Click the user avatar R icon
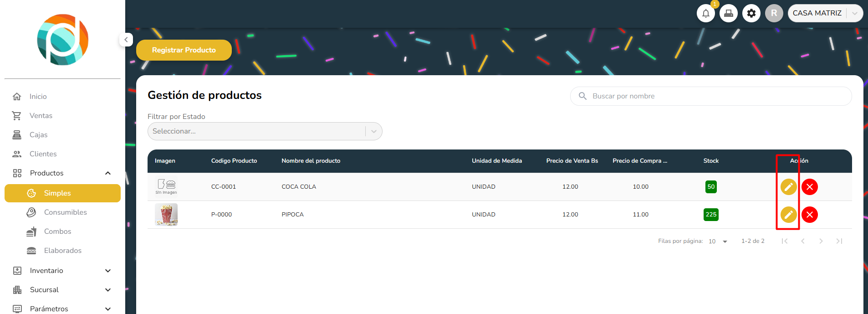 [774, 13]
